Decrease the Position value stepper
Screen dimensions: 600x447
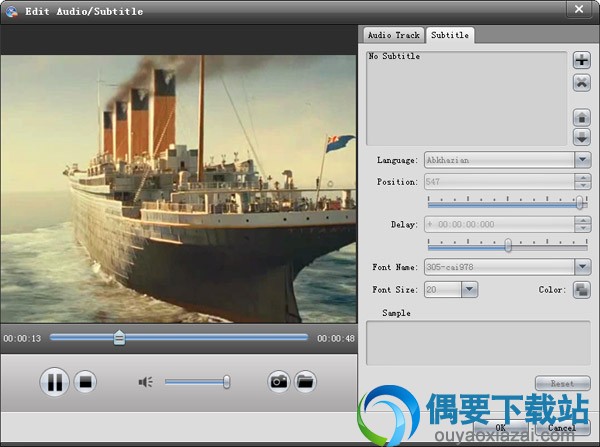[582, 186]
